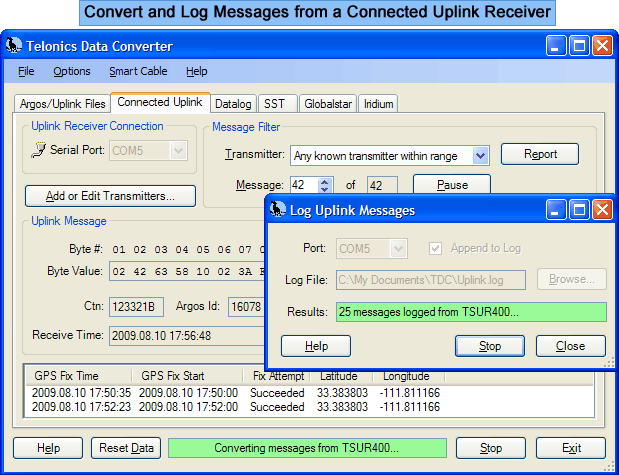Click the resize grip of Log Uplink Messages dialog

coord(610,362)
